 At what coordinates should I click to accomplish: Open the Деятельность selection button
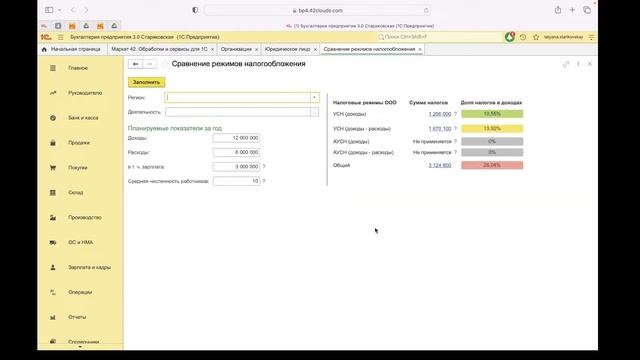click(x=314, y=112)
